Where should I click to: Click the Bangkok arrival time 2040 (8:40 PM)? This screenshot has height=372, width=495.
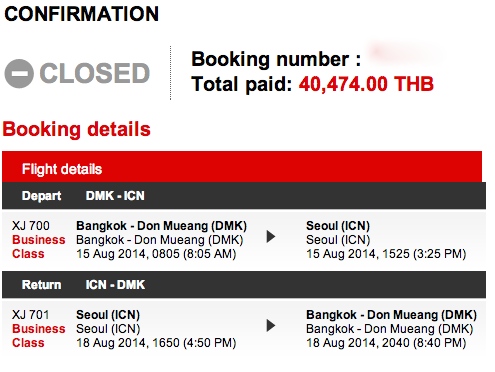424,343
